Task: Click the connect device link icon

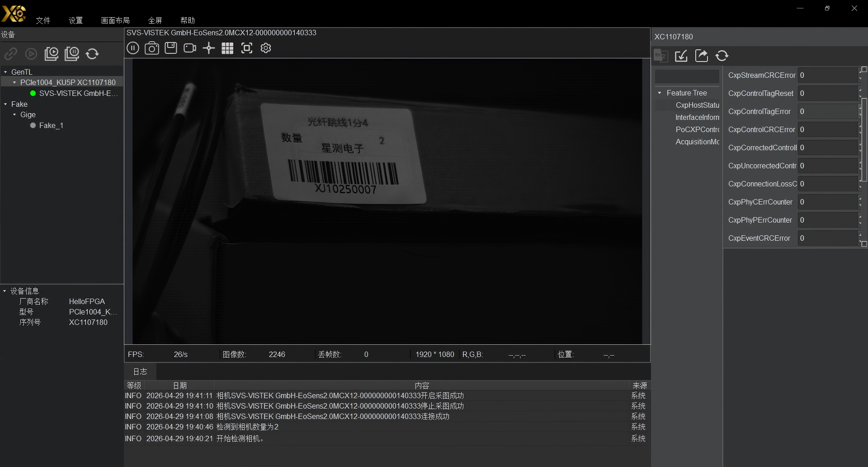Action: click(x=11, y=54)
